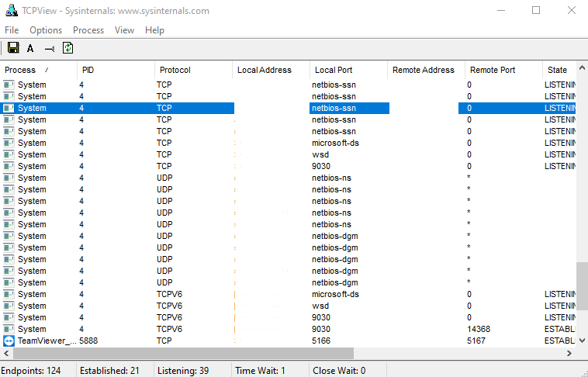Click Time Wait: 1 in the status bar
The height and width of the screenshot is (377, 588).
(x=260, y=371)
